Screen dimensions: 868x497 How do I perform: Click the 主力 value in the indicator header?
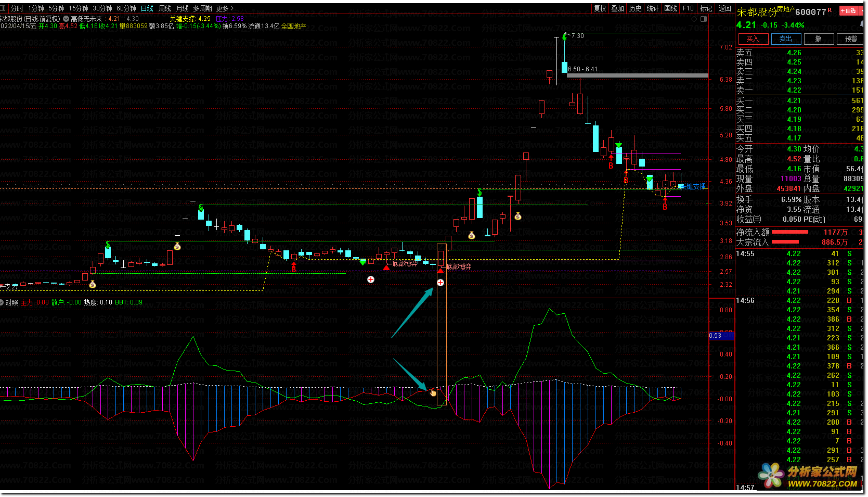[35, 302]
